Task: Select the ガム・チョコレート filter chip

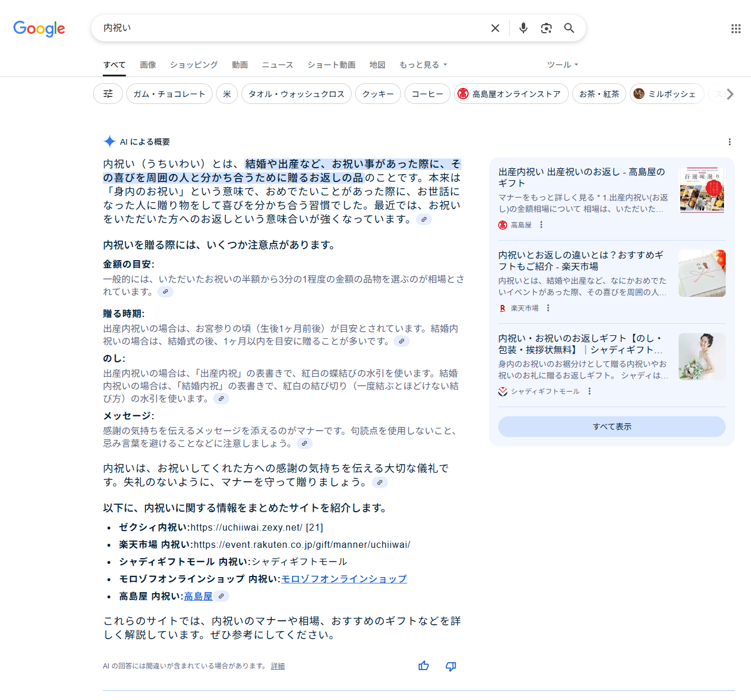Action: click(x=170, y=94)
